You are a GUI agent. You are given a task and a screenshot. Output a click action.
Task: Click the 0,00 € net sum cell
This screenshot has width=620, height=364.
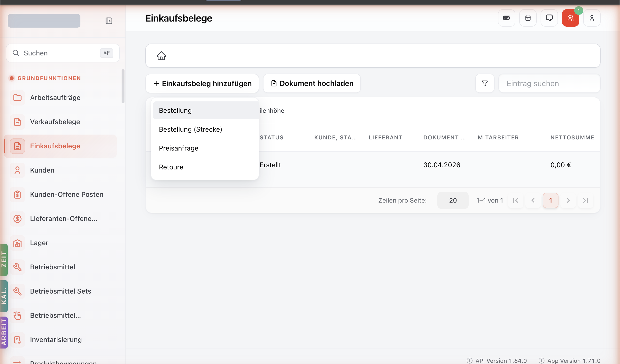(560, 165)
